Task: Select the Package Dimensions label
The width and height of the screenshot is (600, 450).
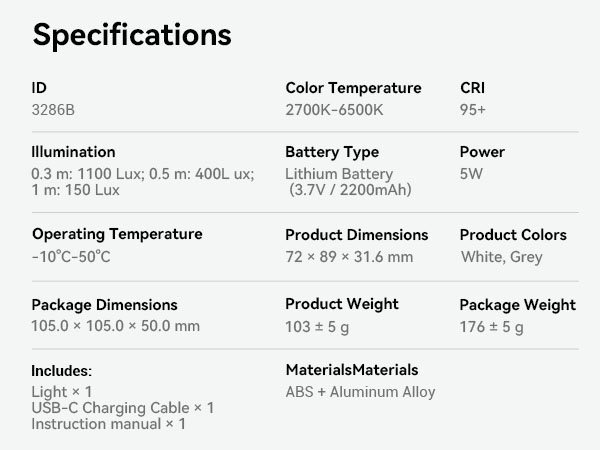Action: [104, 304]
